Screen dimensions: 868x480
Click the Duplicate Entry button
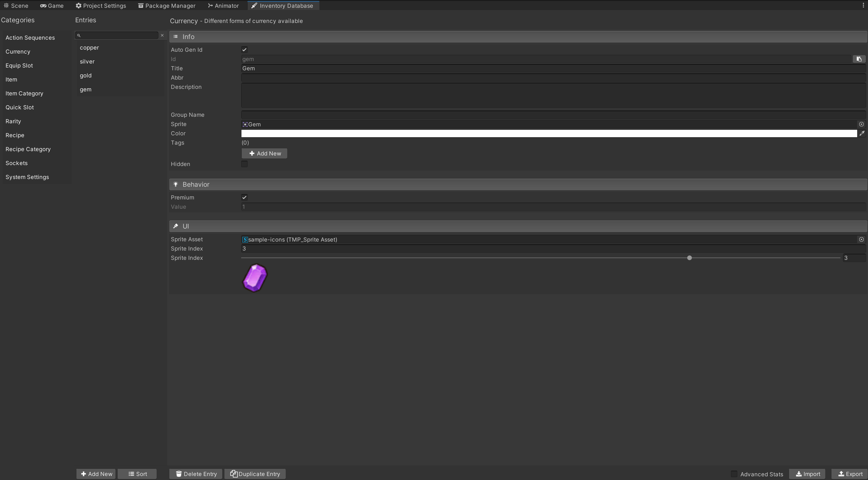coord(255,474)
